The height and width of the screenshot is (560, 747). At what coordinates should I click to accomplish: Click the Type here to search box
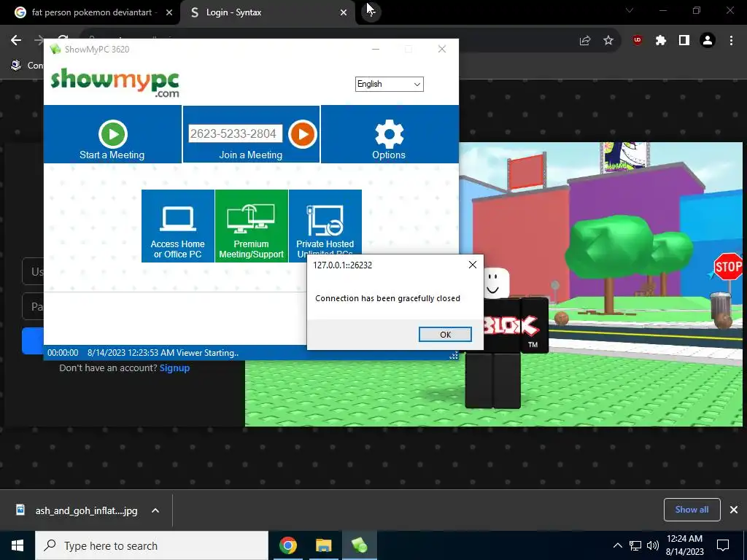(x=152, y=545)
